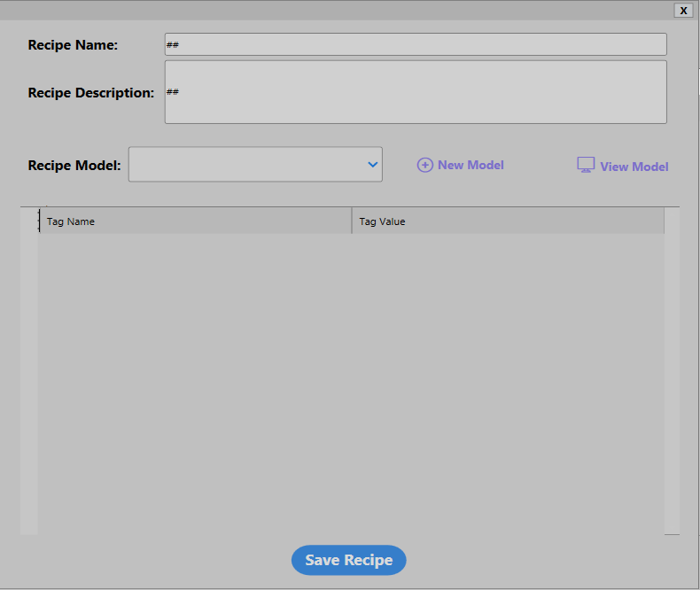Open the View Model link text

(x=634, y=167)
